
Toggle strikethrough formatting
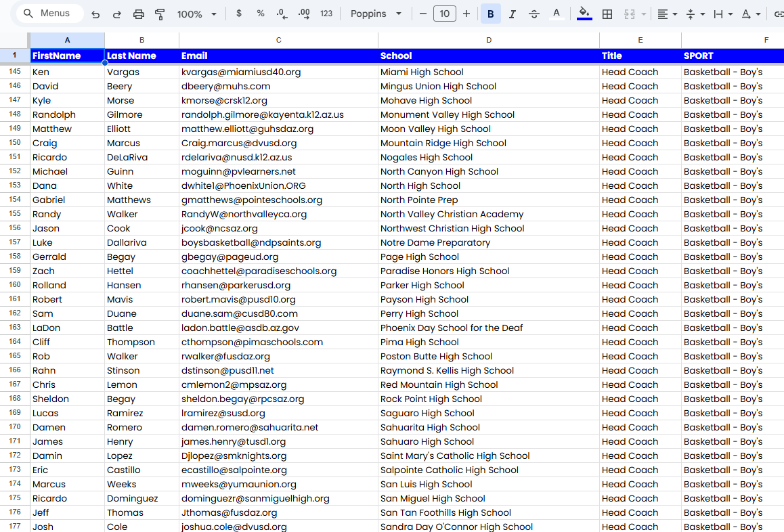click(534, 14)
